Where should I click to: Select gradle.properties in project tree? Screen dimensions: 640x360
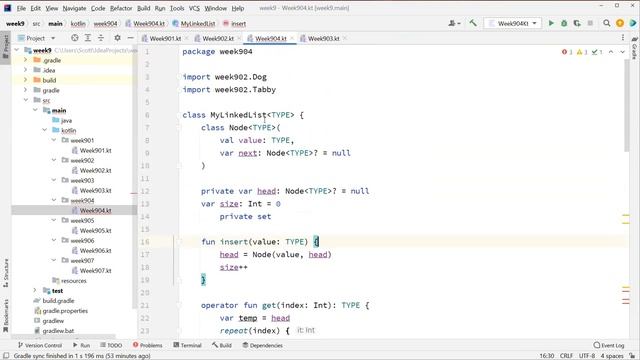pyautogui.click(x=65, y=311)
